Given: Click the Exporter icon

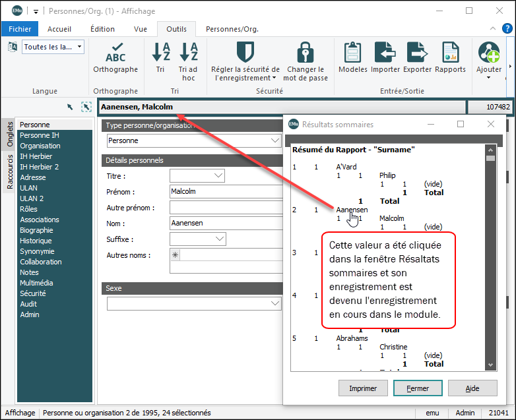Looking at the screenshot, I should pos(417,52).
